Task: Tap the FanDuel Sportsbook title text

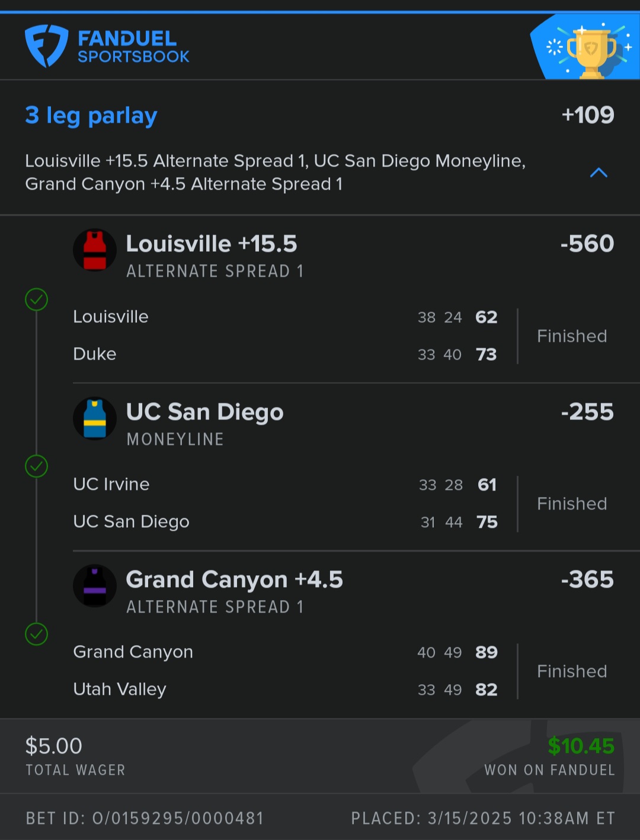Action: click(x=133, y=47)
